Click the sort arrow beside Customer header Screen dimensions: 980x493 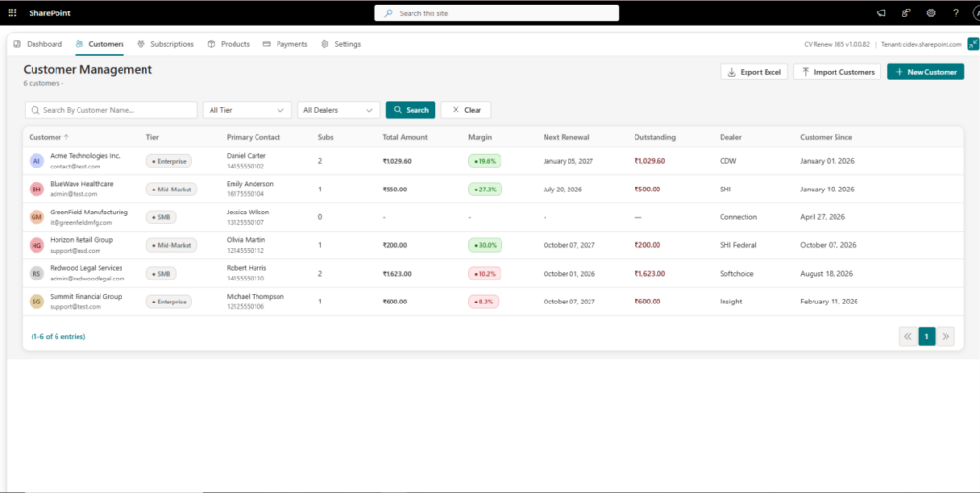pyautogui.click(x=66, y=137)
